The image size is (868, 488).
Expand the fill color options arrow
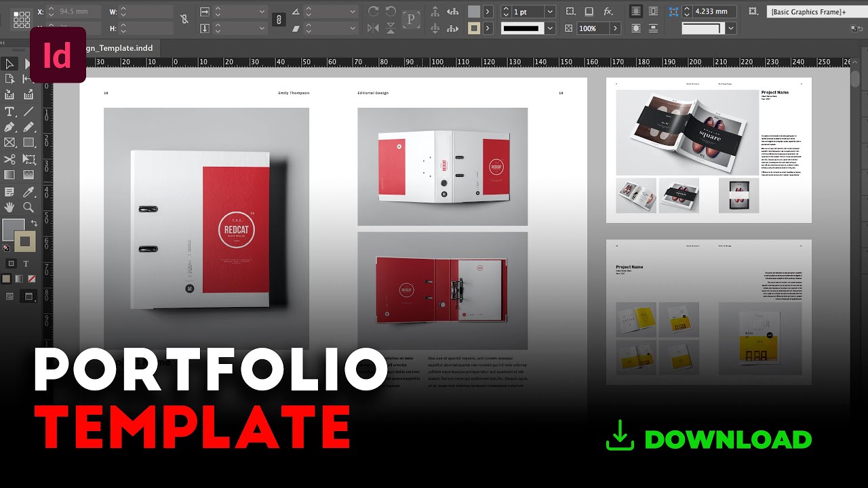tap(488, 12)
